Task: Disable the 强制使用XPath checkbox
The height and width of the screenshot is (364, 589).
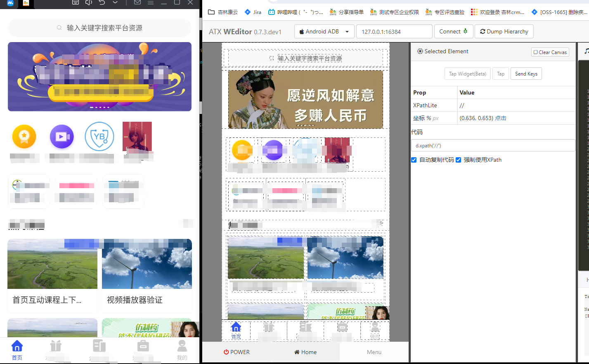Action: coord(458,160)
